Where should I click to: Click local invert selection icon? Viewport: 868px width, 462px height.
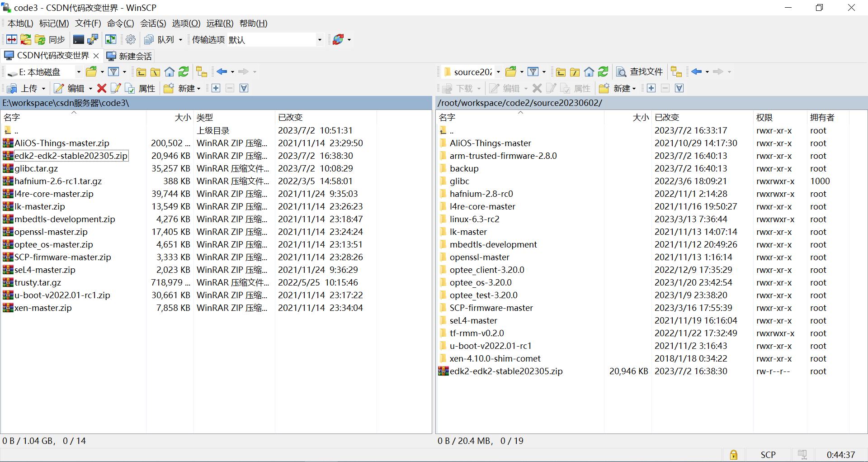[244, 88]
